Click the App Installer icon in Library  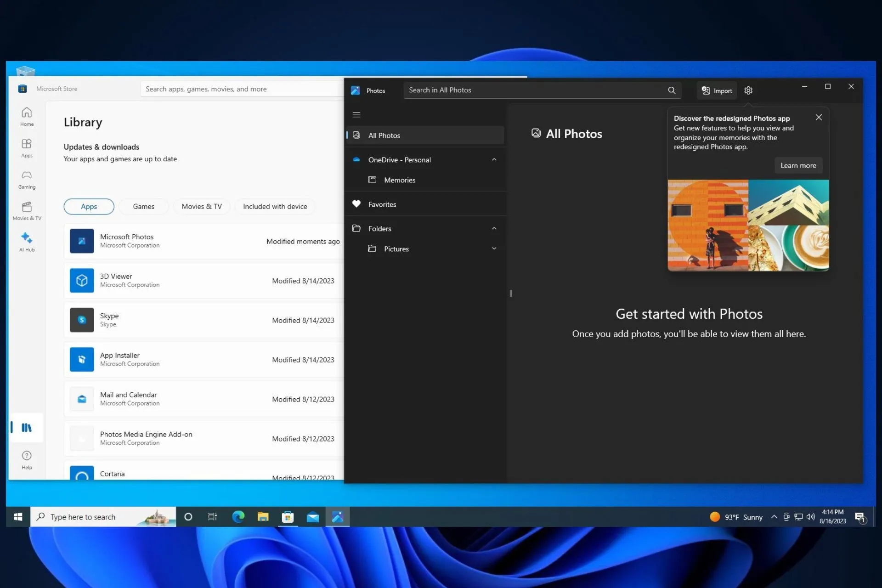pyautogui.click(x=82, y=359)
